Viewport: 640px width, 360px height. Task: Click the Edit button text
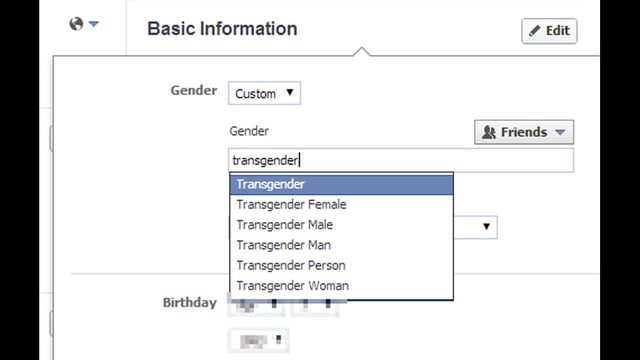[558, 31]
